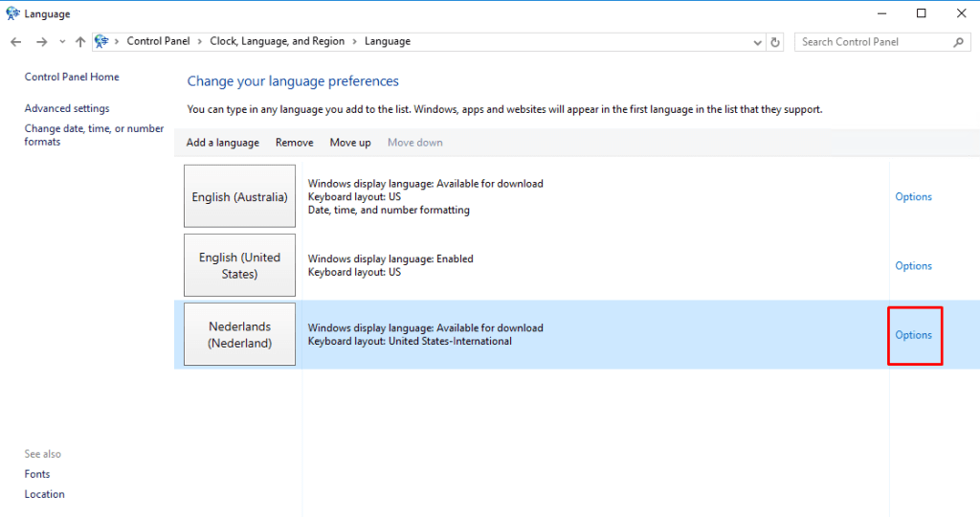Open Control Panel Home link

(72, 77)
